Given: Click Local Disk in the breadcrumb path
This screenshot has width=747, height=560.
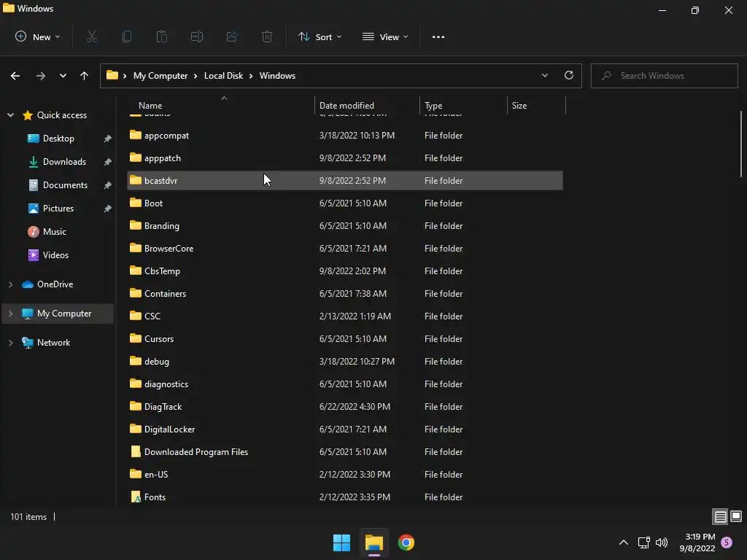Looking at the screenshot, I should (x=223, y=76).
